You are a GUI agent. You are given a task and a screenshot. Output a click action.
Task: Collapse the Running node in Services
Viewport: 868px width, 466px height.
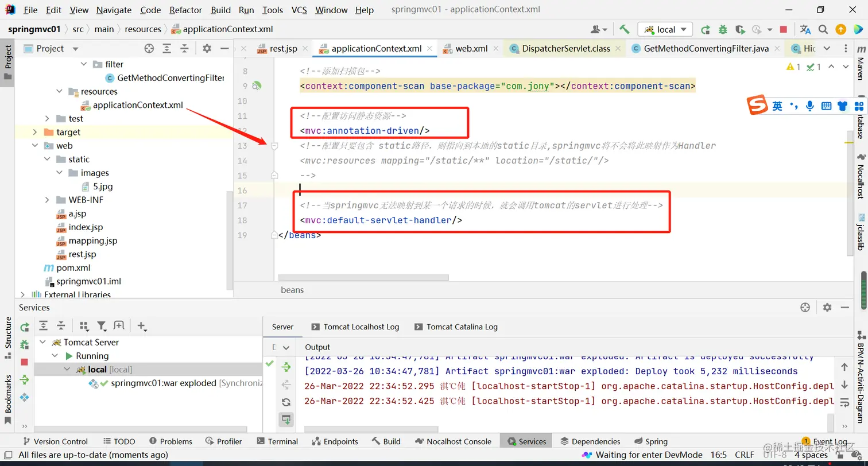pos(55,356)
